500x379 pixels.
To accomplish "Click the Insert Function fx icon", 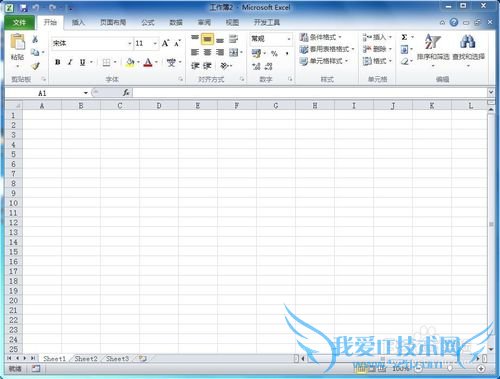I will pos(126,93).
